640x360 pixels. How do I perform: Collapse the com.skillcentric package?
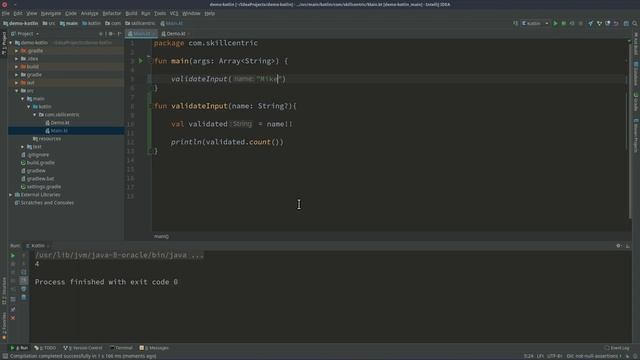(x=35, y=115)
